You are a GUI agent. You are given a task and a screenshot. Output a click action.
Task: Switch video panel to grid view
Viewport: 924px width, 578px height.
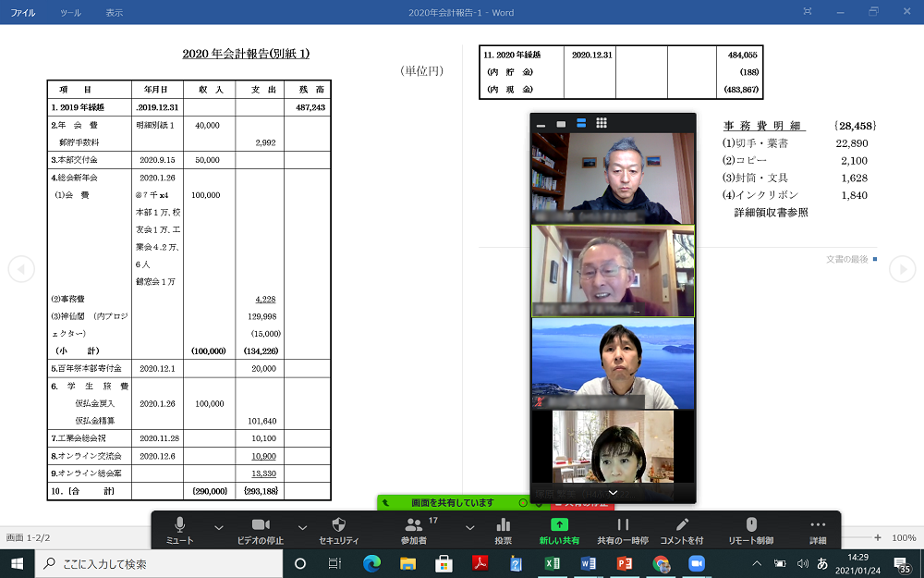602,123
